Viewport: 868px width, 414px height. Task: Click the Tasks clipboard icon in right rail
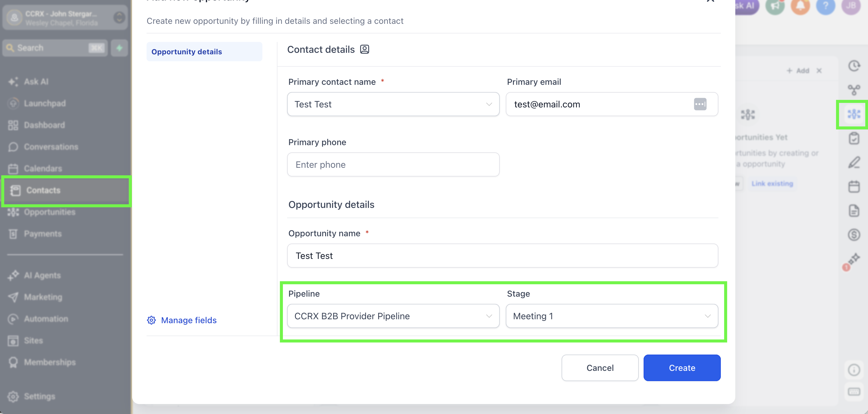pyautogui.click(x=854, y=138)
